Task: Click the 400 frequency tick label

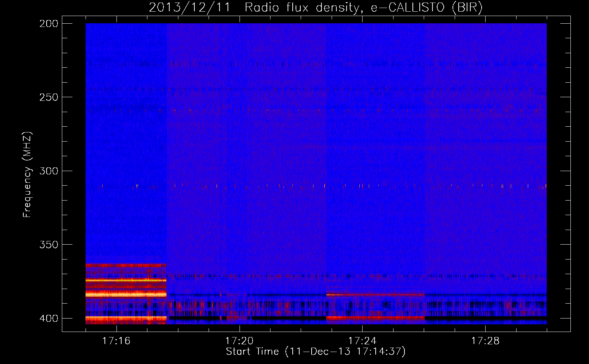Action: [49, 318]
